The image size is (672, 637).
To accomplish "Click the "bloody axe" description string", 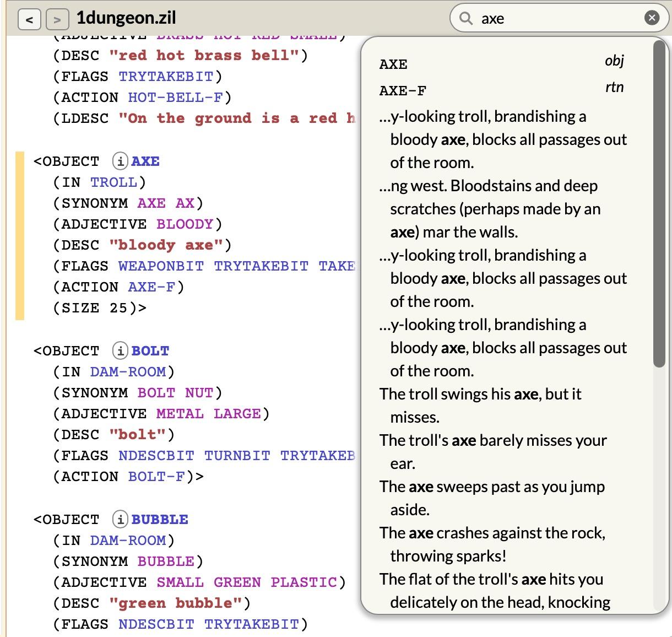I will pyautogui.click(x=166, y=245).
